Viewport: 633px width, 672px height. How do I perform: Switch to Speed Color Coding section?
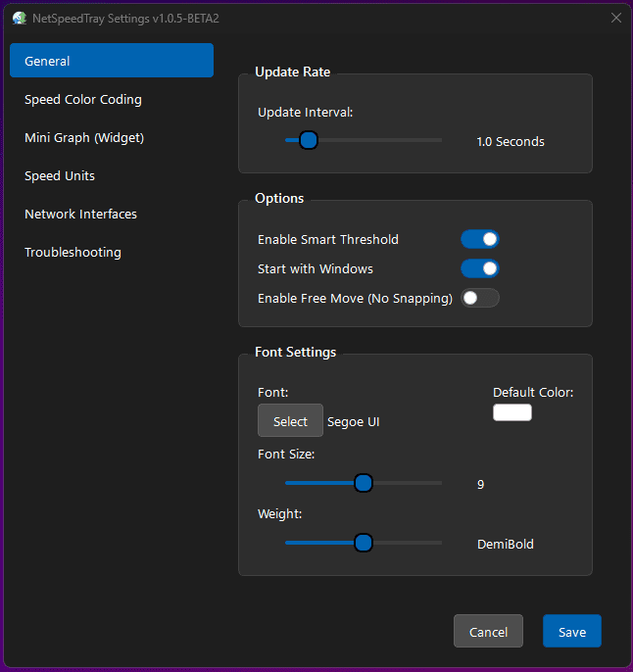coord(83,99)
